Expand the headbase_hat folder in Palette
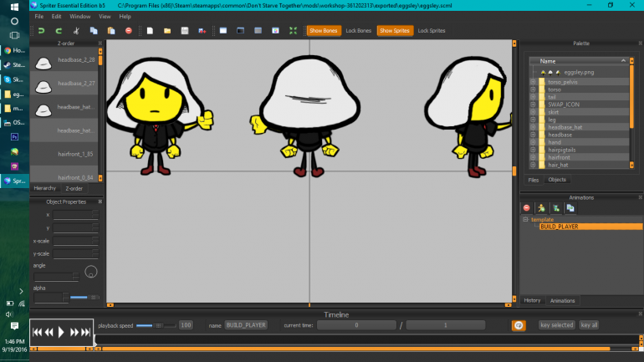 533,127
